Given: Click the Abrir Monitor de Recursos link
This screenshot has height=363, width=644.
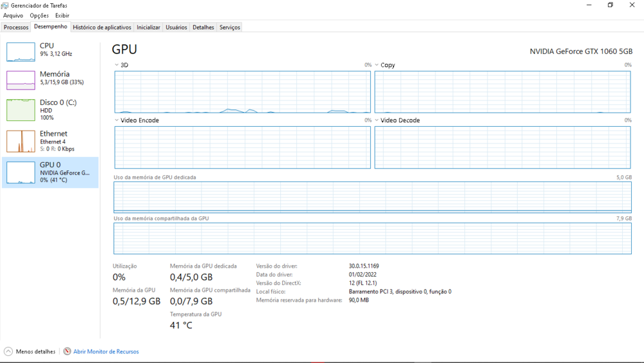Looking at the screenshot, I should pyautogui.click(x=106, y=351).
